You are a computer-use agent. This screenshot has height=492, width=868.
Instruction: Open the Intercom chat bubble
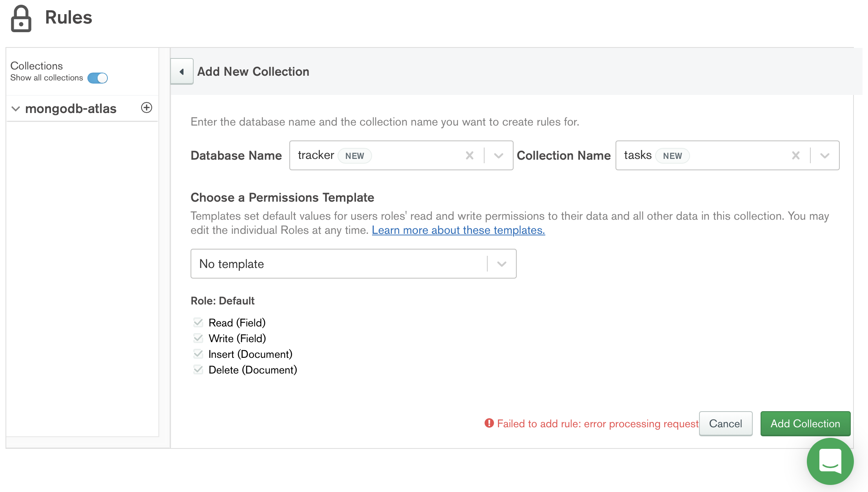pyautogui.click(x=830, y=461)
